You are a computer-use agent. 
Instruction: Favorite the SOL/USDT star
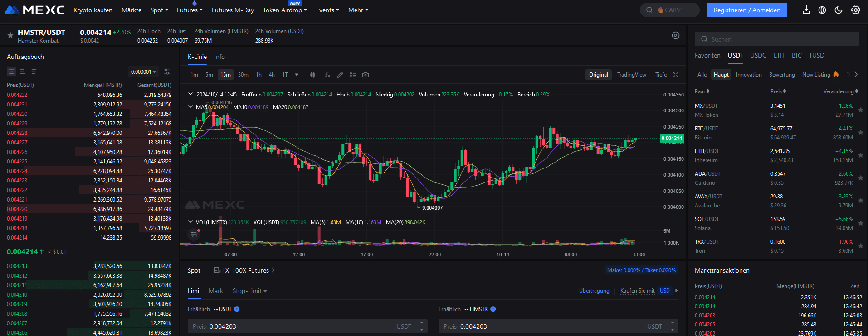click(861, 223)
